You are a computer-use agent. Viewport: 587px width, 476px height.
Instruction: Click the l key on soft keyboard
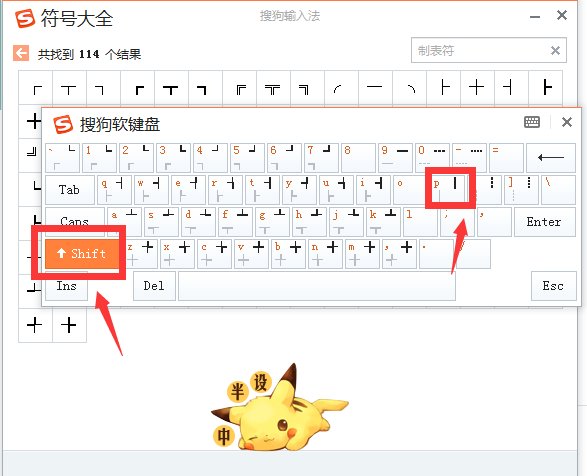421,222
